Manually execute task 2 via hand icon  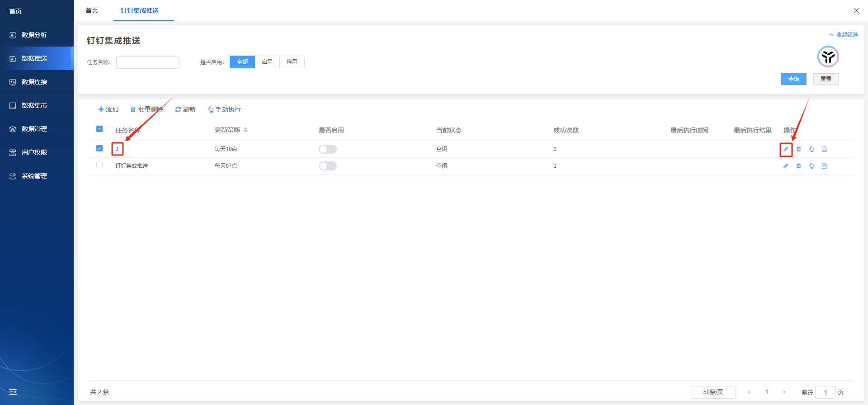811,149
